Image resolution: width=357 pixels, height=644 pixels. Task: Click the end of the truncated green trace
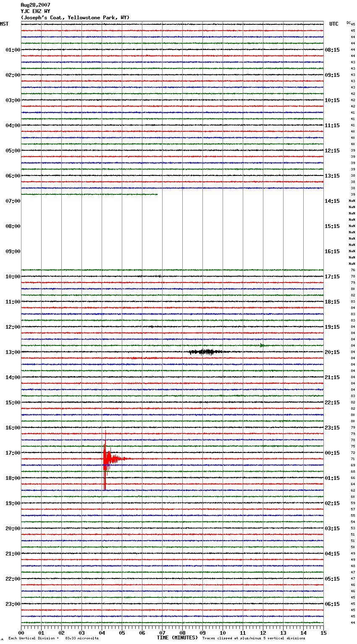157,194
